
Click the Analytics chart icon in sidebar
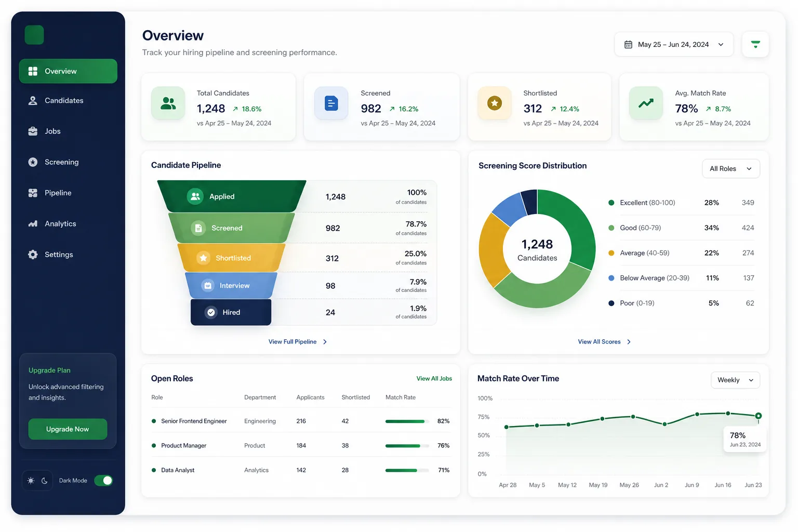(33, 224)
